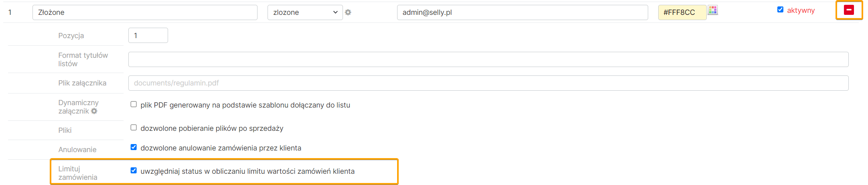868x185 pixels.
Task: Enable dozwolone pobieranie plików po sprzedaży
Action: 134,128
